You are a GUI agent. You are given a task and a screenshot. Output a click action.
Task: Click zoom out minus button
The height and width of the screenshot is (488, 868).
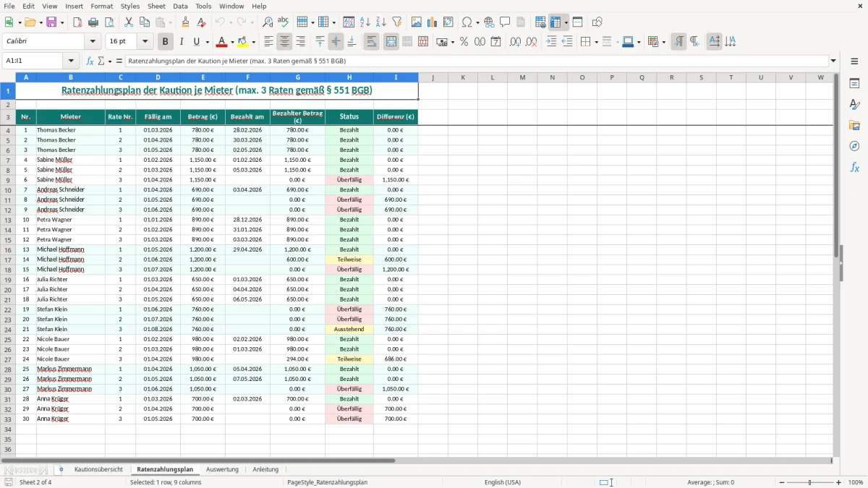[x=780, y=482]
